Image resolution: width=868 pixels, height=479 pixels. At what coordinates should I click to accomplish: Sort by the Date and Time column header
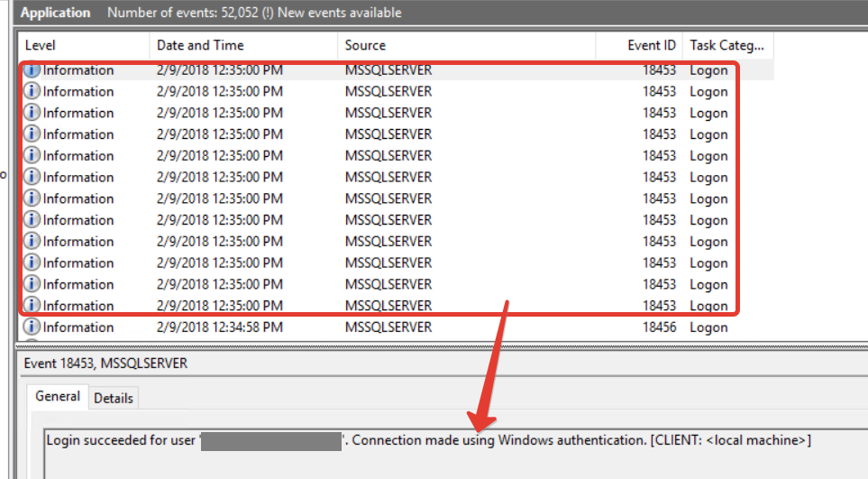pyautogui.click(x=243, y=45)
